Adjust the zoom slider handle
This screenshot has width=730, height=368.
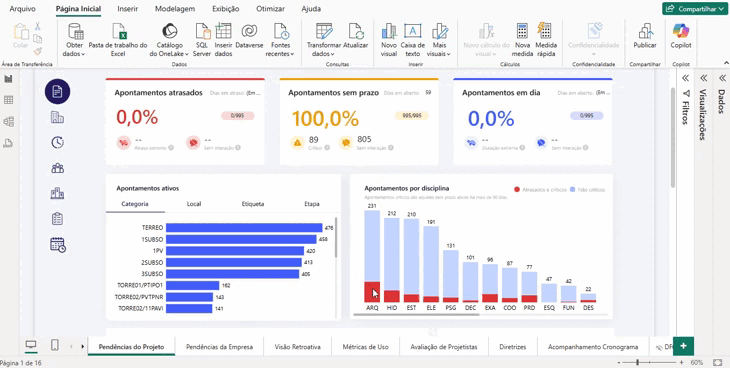(x=637, y=362)
